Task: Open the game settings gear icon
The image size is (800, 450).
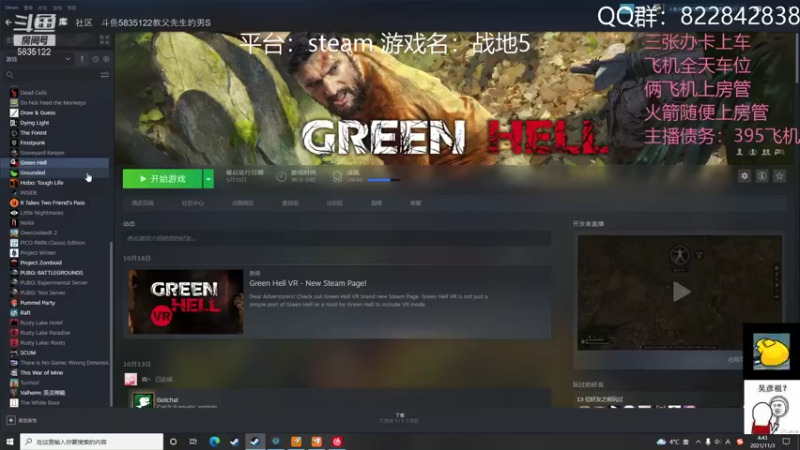Action: (x=744, y=176)
